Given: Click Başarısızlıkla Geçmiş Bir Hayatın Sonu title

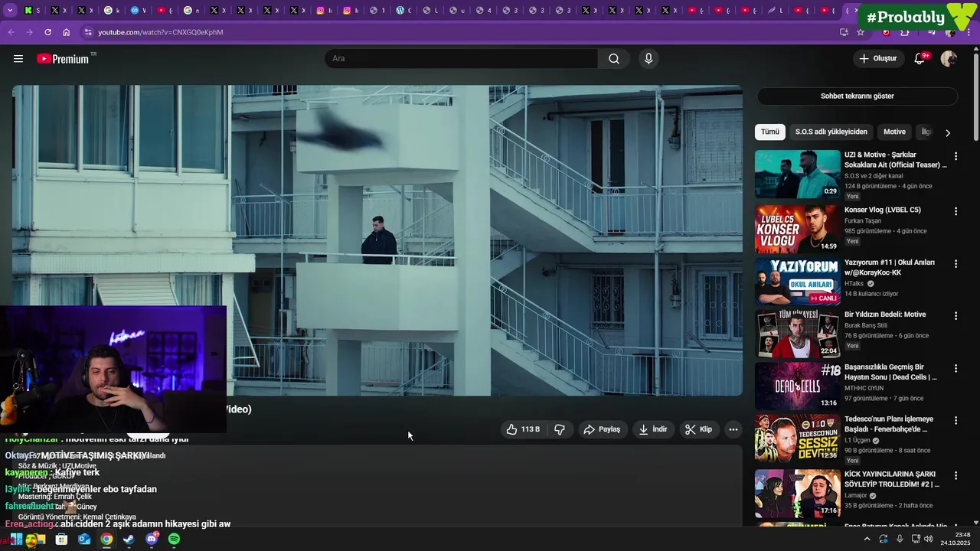Looking at the screenshot, I should click(x=890, y=372).
